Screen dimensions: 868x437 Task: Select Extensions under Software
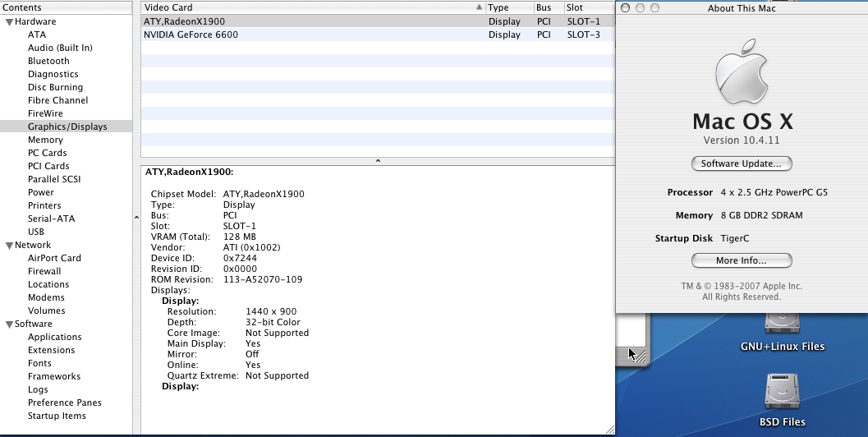52,350
